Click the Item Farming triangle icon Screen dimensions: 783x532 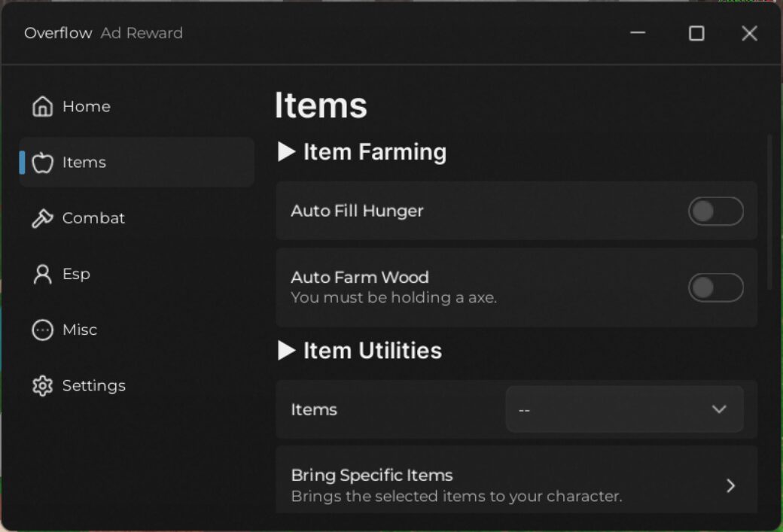pos(287,152)
